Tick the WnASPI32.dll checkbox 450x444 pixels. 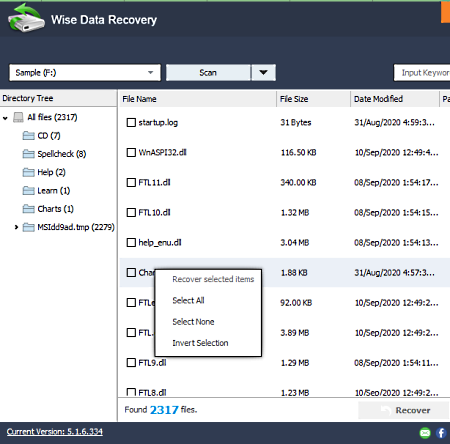coord(131,152)
